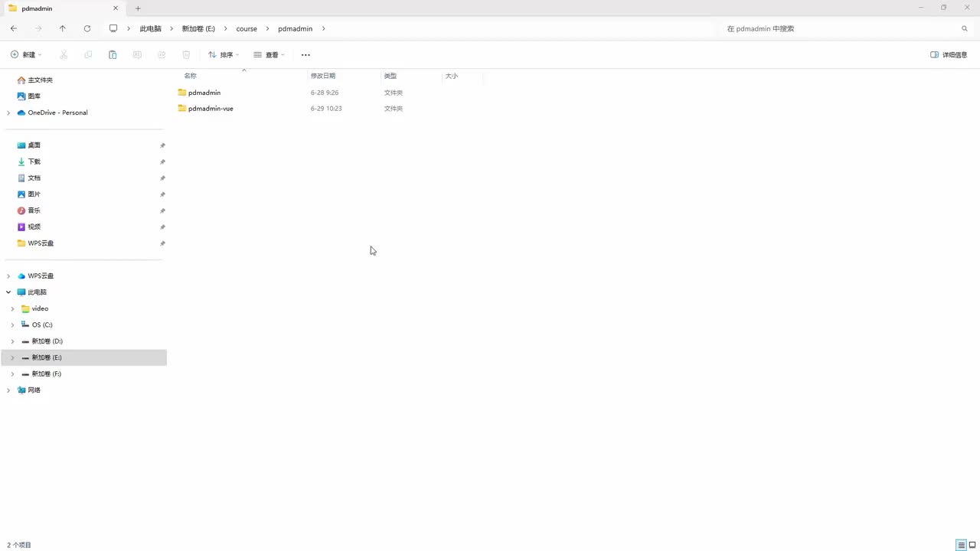
Task: Expand the WPS云盘 tree node
Action: (x=8, y=276)
